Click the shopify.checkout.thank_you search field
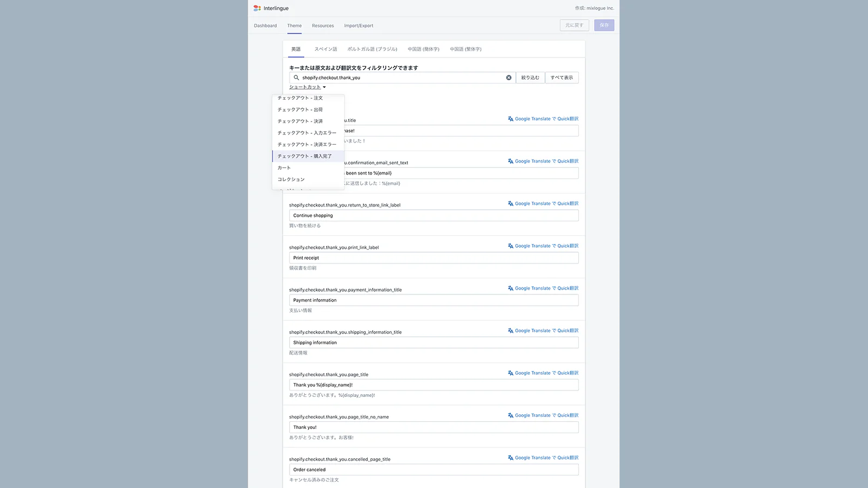 click(402, 78)
